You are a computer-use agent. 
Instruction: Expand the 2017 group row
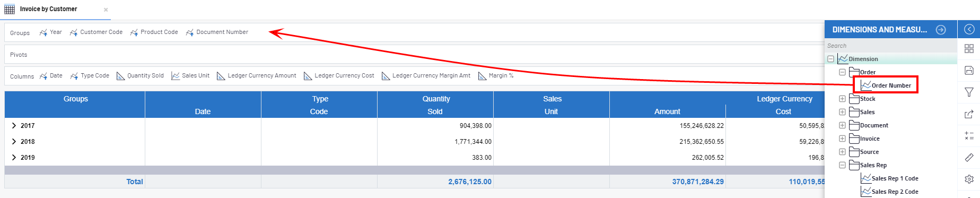pos(14,126)
